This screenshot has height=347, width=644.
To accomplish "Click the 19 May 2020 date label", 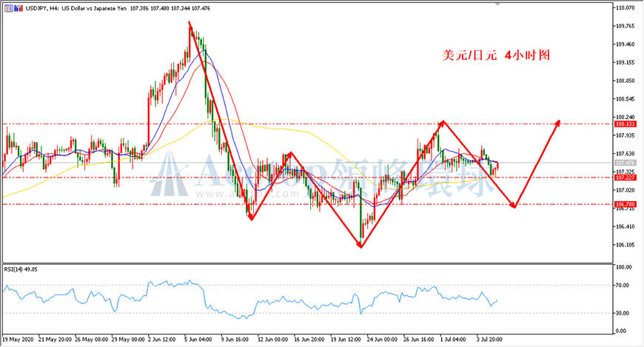I will point(18,340).
